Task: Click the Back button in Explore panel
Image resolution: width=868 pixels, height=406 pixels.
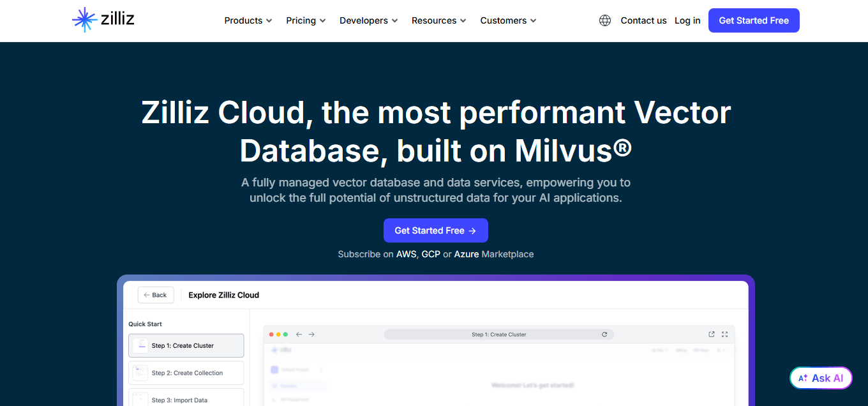Action: pos(155,295)
